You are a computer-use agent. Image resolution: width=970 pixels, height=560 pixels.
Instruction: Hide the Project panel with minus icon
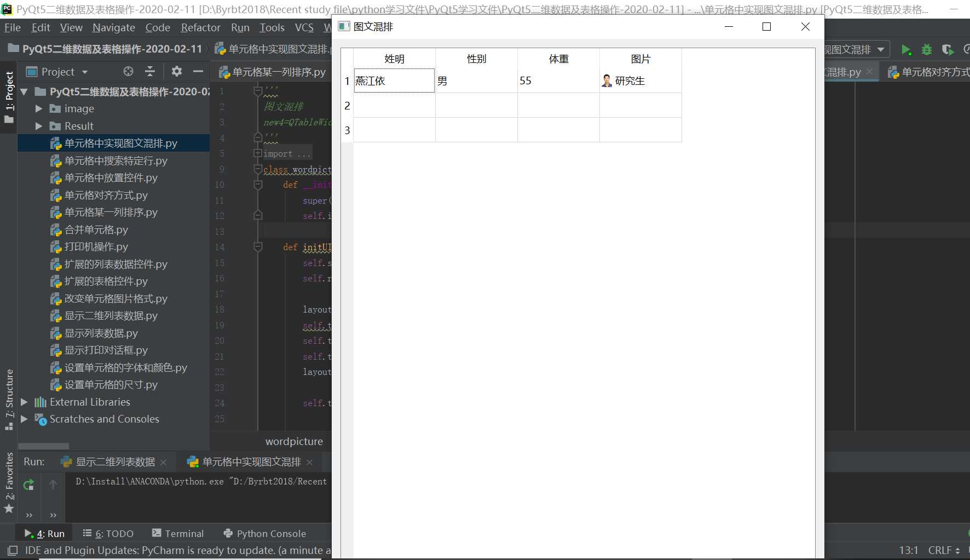198,71
